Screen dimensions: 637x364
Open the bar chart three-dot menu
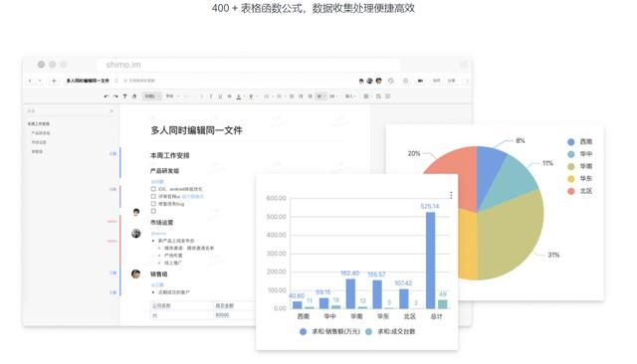(x=451, y=196)
